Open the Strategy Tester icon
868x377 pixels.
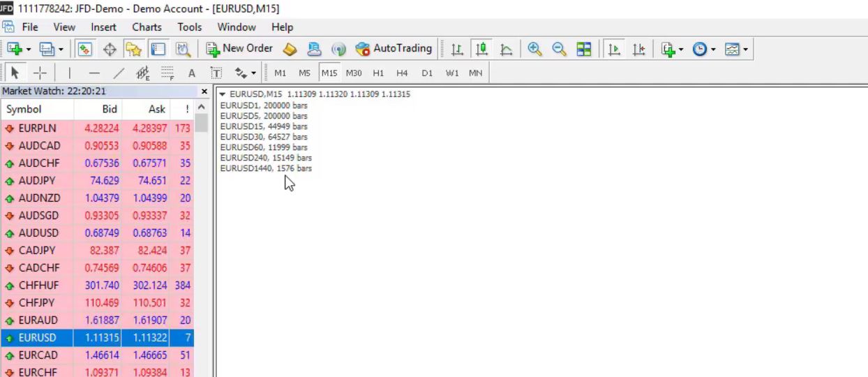point(183,49)
